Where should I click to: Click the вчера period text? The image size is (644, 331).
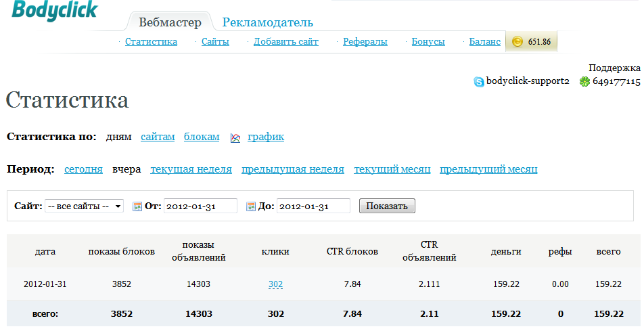pos(127,169)
